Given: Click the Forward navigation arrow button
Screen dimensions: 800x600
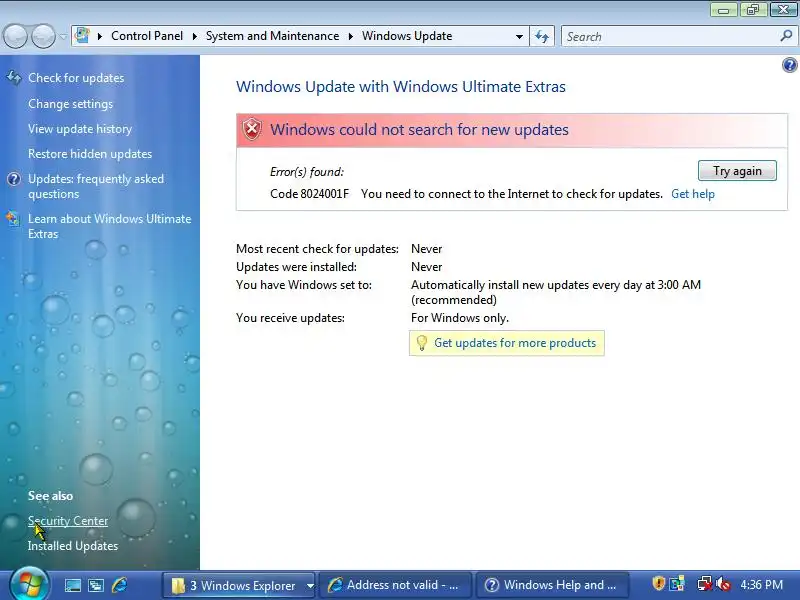Looking at the screenshot, I should 44,37.
